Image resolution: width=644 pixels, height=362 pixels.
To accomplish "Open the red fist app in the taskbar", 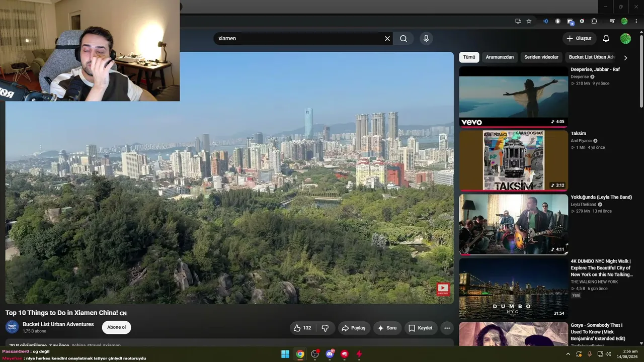I will tap(345, 354).
